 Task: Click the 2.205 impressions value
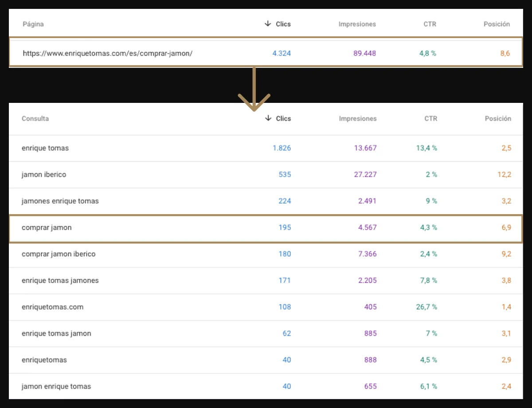pyautogui.click(x=368, y=280)
